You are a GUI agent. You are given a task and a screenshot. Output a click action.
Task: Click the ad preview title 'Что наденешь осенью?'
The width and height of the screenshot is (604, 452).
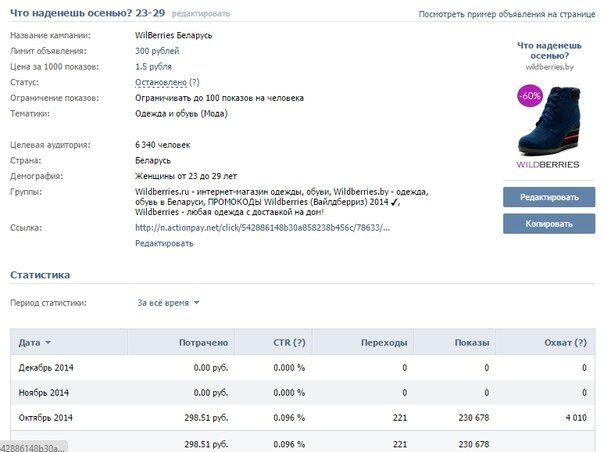[549, 50]
